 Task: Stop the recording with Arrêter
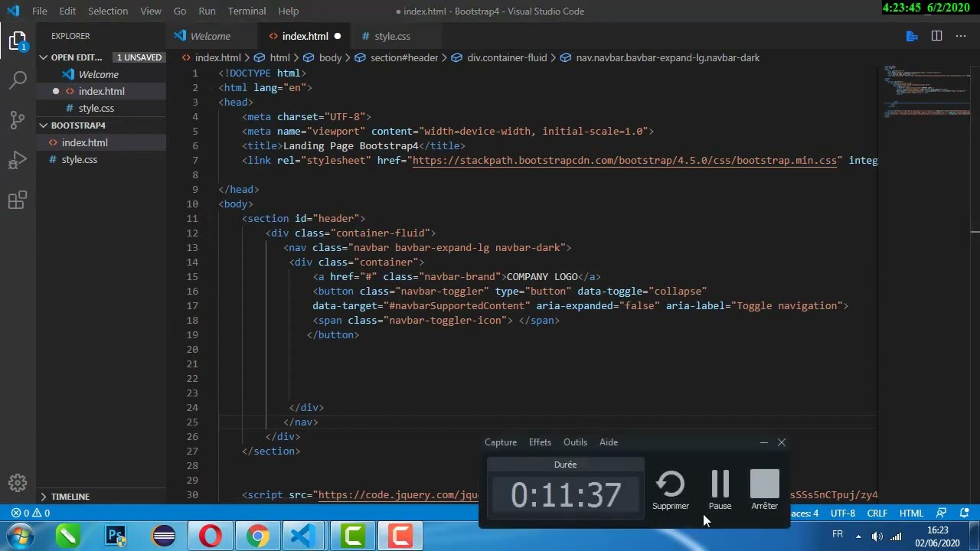click(x=764, y=490)
